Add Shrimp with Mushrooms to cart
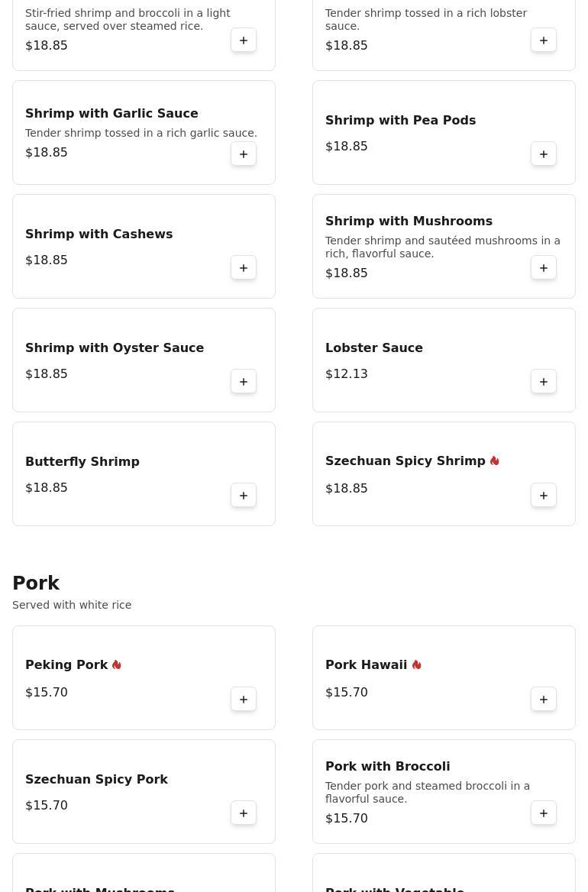Image resolution: width=588 pixels, height=892 pixels. (544, 268)
